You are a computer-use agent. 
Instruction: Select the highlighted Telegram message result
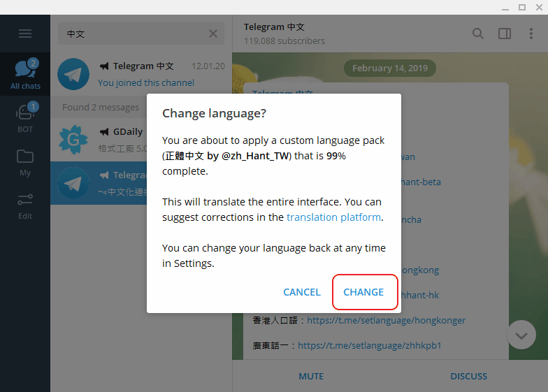coord(99,183)
